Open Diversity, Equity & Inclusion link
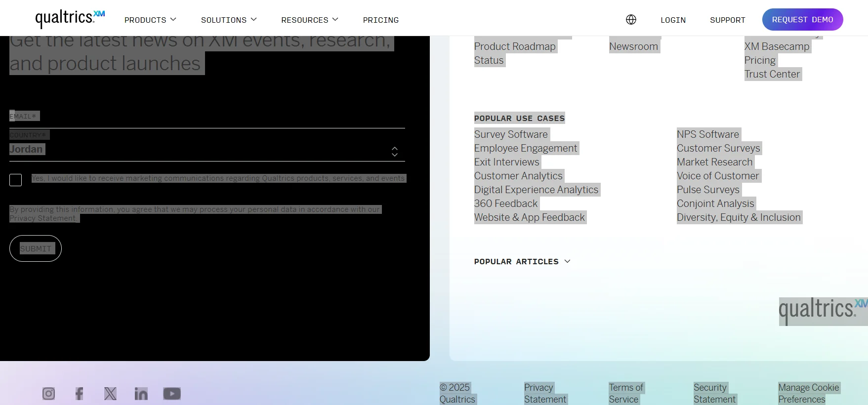 click(x=739, y=217)
